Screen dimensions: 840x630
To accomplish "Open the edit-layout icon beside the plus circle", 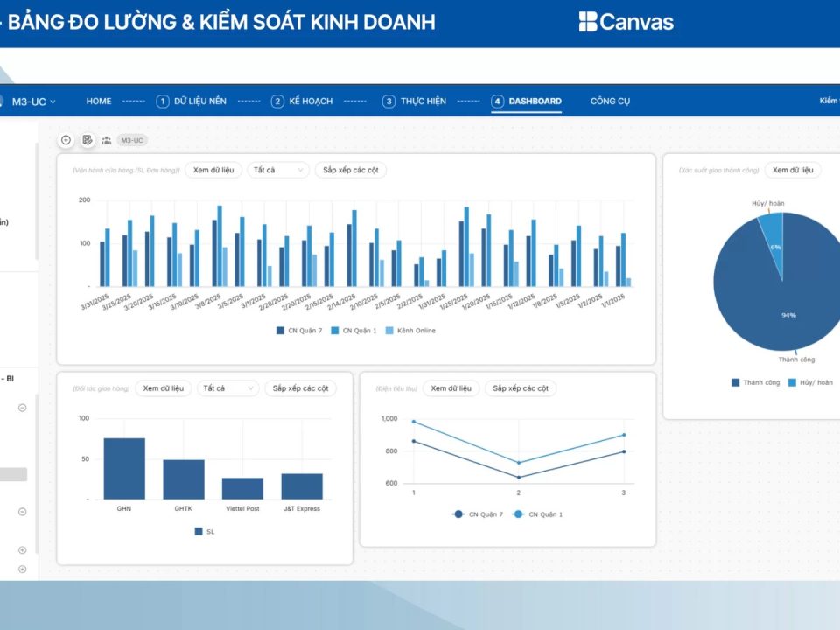I will point(87,140).
